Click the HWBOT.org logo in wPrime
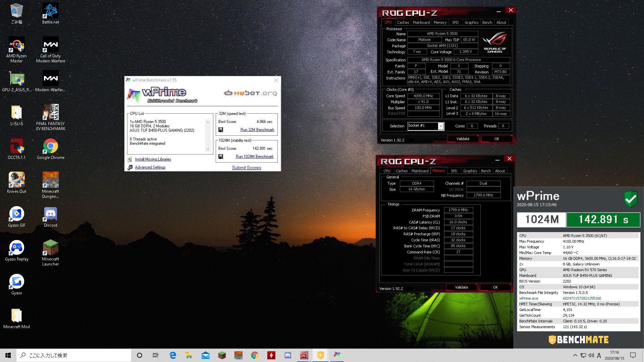The image size is (644, 362). (251, 93)
